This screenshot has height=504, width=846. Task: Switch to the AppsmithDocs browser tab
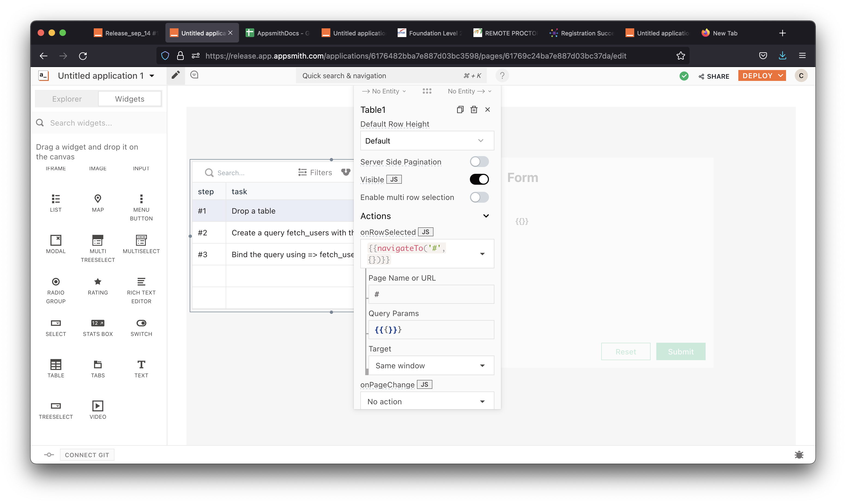click(277, 33)
